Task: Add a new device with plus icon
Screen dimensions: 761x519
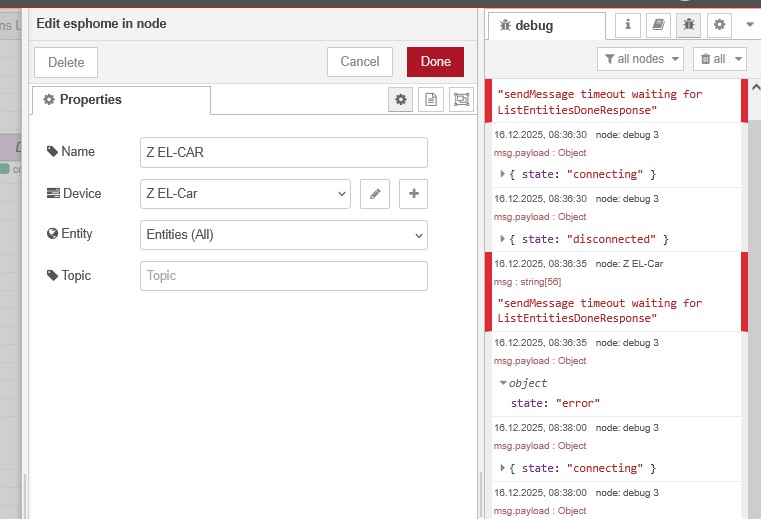Action: 413,194
